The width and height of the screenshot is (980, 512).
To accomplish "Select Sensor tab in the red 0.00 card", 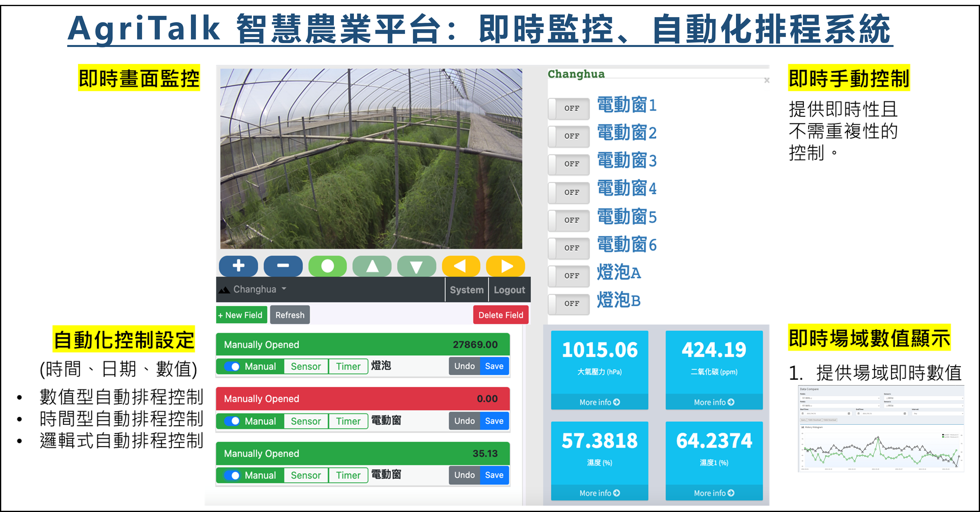I will (306, 421).
